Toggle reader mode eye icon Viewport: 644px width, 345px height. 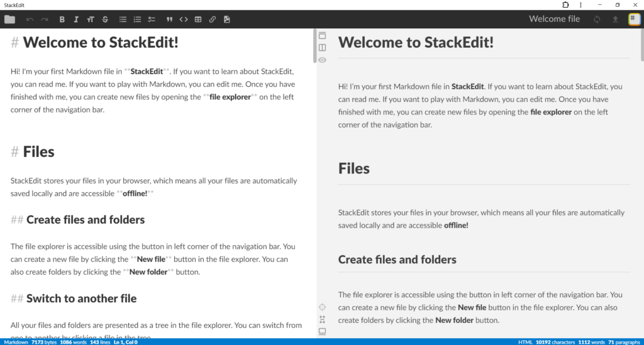coord(323,60)
